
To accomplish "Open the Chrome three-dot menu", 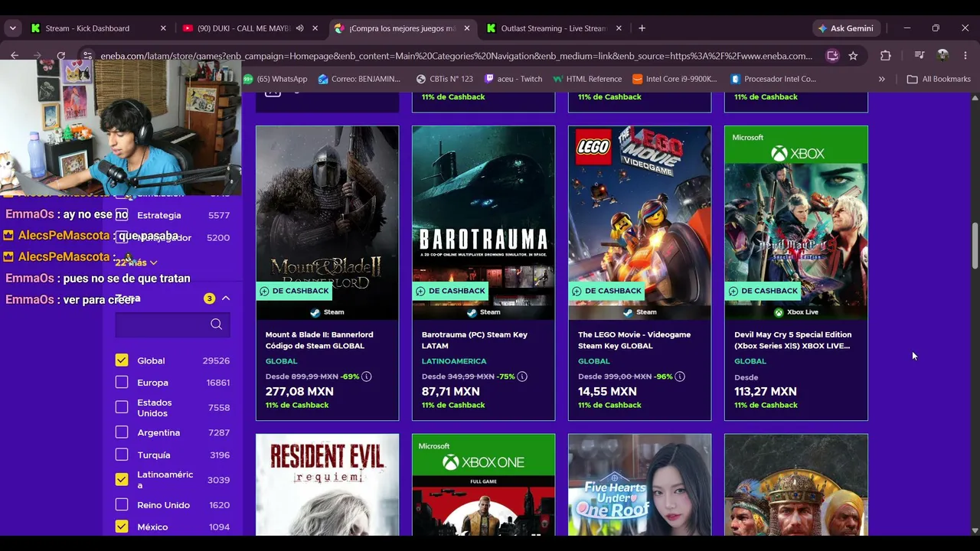I will pos(965,56).
